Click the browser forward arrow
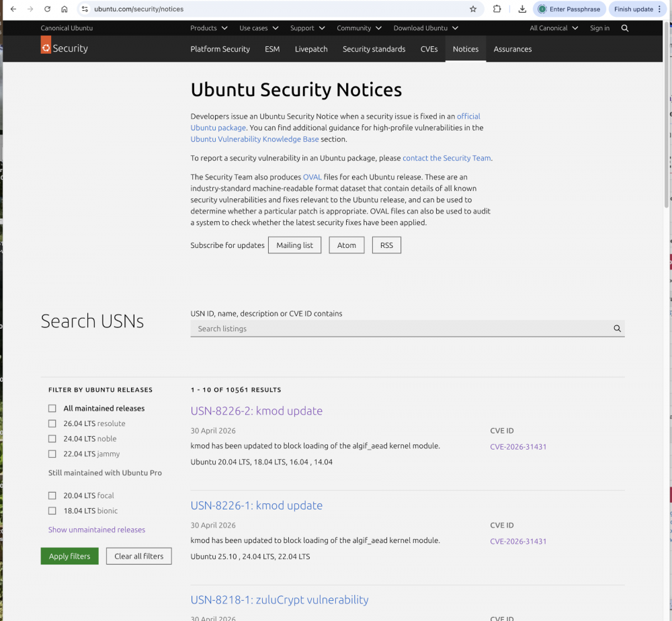672x621 pixels. (x=30, y=9)
